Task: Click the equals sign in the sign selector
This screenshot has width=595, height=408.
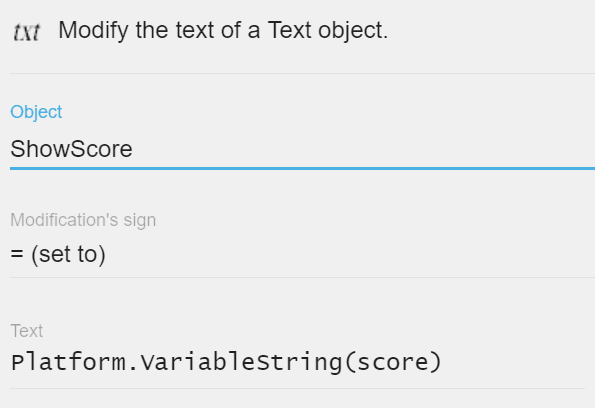Action: click(x=17, y=254)
